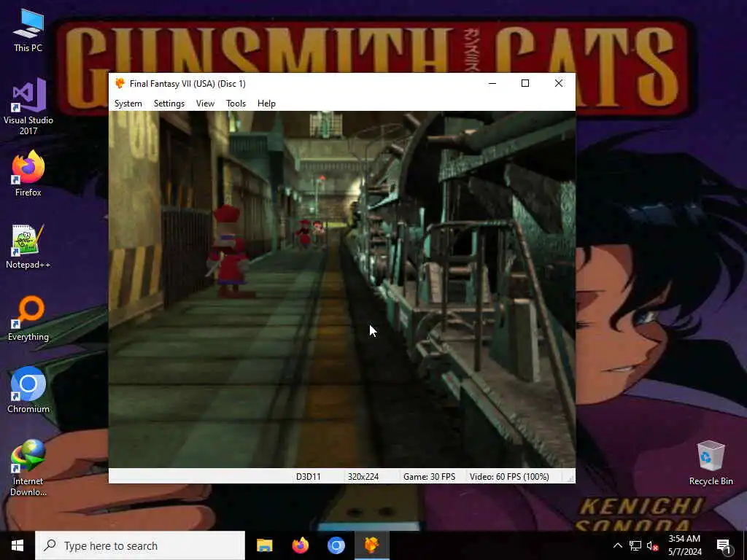Launch Firefox from the desktop shortcut
Image resolution: width=747 pixels, height=560 pixels.
(28, 174)
